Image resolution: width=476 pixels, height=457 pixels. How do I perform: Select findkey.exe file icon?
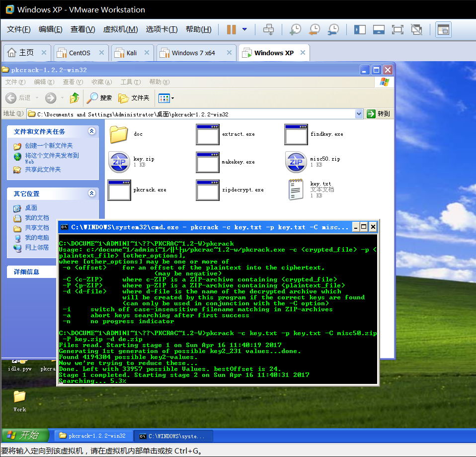(296, 134)
